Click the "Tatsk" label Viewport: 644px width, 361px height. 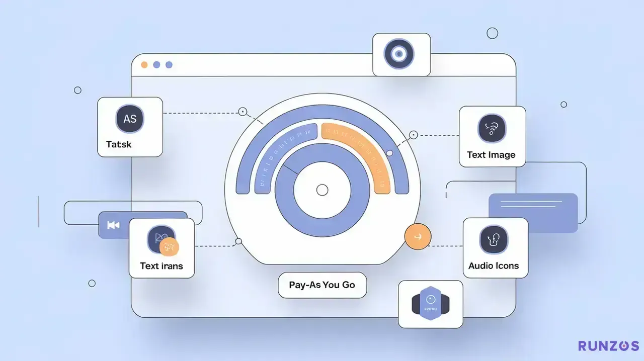tap(119, 144)
